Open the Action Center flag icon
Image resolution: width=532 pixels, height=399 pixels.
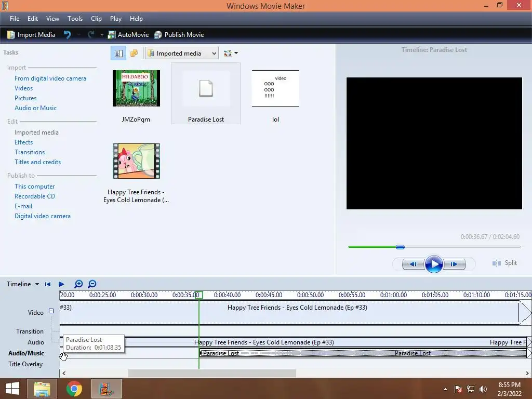[x=458, y=389]
